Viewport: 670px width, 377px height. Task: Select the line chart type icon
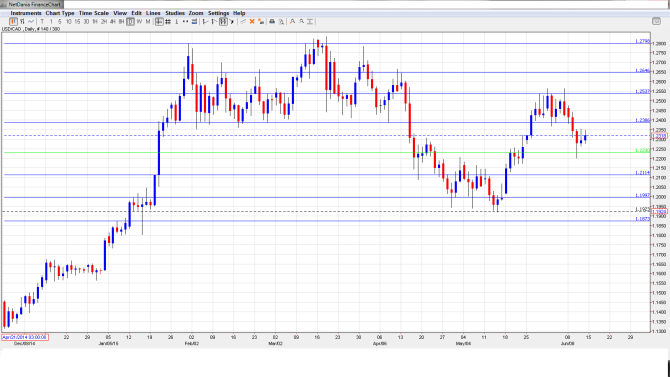(x=31, y=21)
